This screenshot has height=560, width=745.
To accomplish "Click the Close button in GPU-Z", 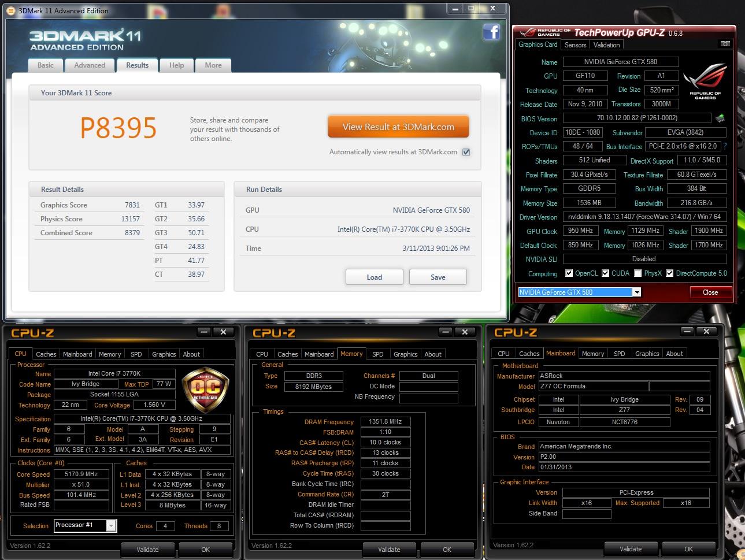I will point(711,292).
